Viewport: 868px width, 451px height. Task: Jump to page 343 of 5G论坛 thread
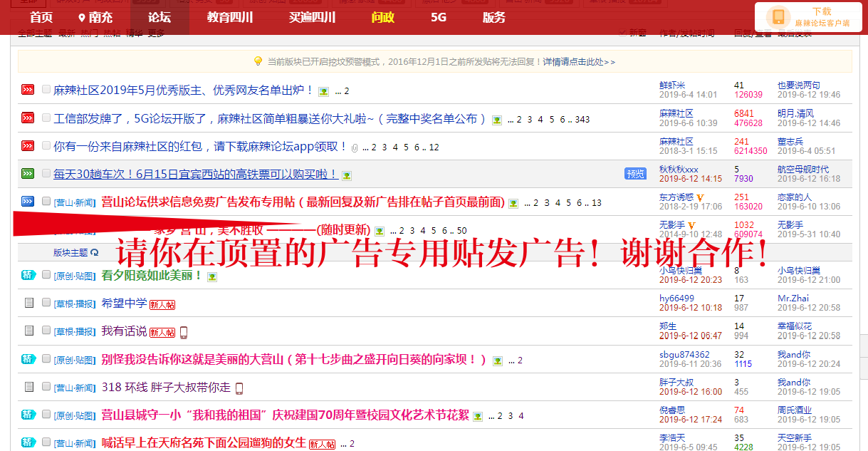click(x=582, y=120)
